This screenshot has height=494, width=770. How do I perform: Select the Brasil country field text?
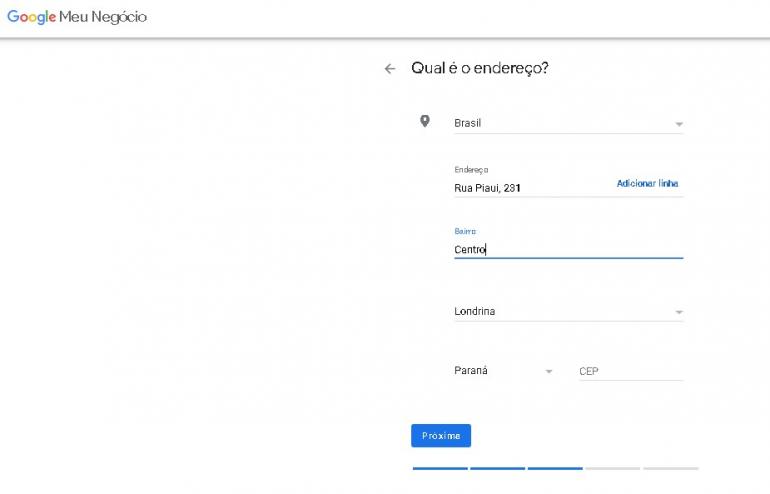click(468, 124)
